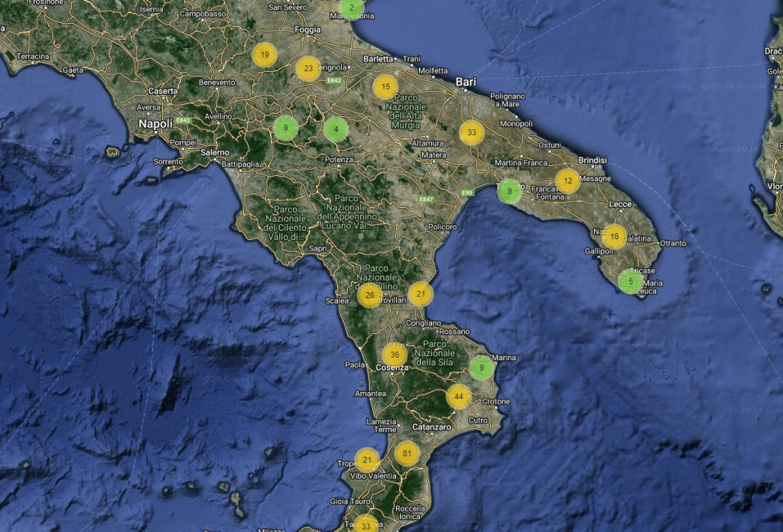Select cluster 33 east of Altamura
Viewport: 783px width, 532px height.
click(x=472, y=133)
